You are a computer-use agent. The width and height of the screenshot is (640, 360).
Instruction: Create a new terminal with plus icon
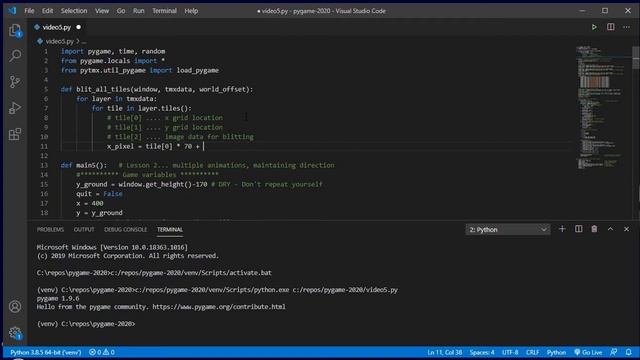[x=562, y=229]
